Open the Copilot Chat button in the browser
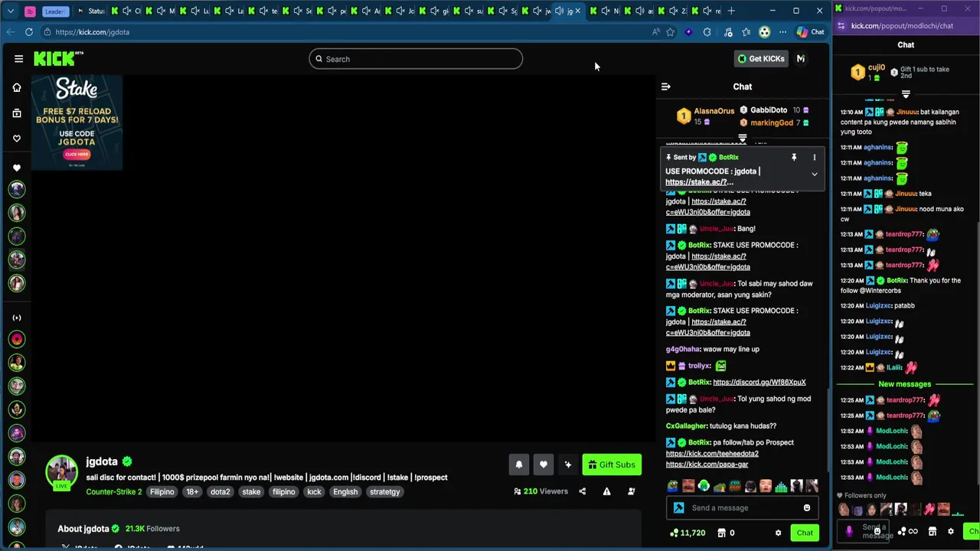Image resolution: width=980 pixels, height=551 pixels. click(810, 32)
